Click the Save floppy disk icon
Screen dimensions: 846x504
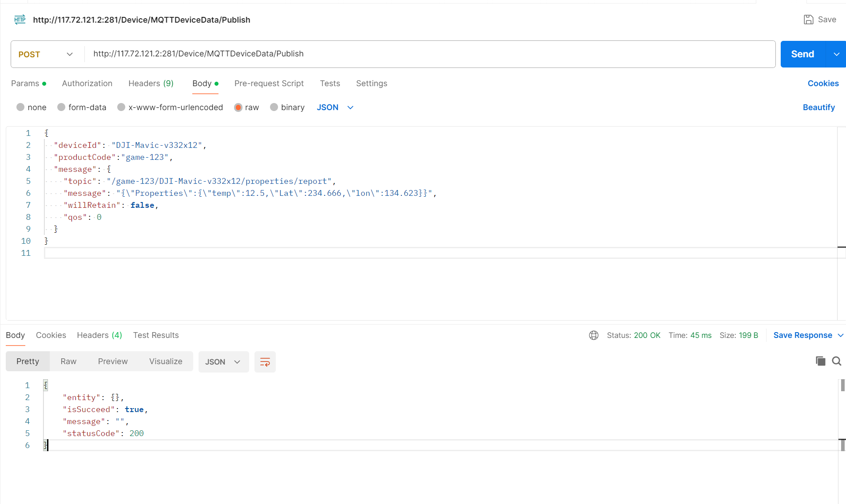pos(808,20)
